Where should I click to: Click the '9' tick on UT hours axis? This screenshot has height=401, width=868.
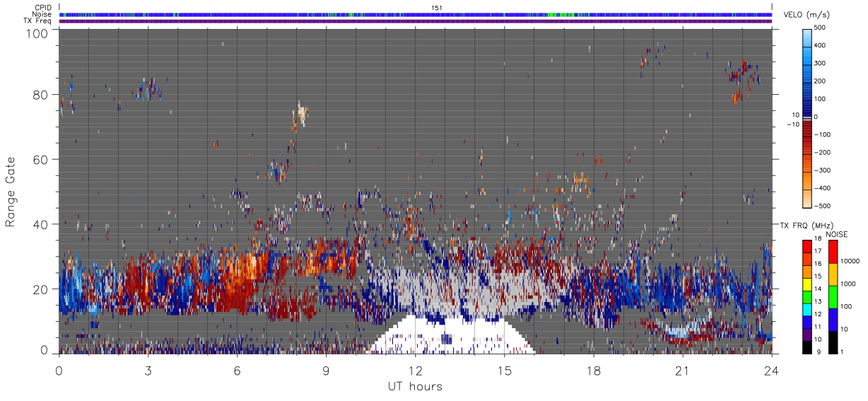pos(326,370)
